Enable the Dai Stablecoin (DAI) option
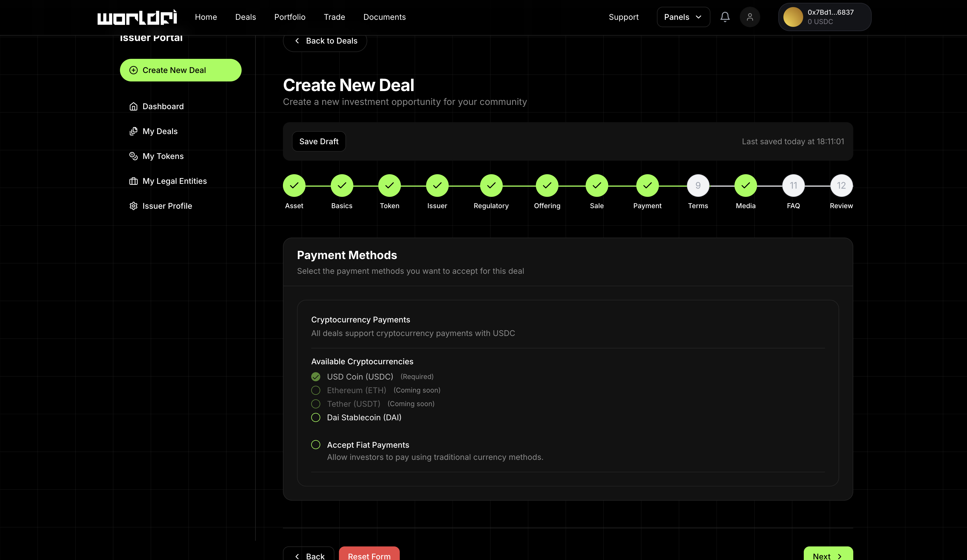This screenshot has height=560, width=967. [315, 417]
